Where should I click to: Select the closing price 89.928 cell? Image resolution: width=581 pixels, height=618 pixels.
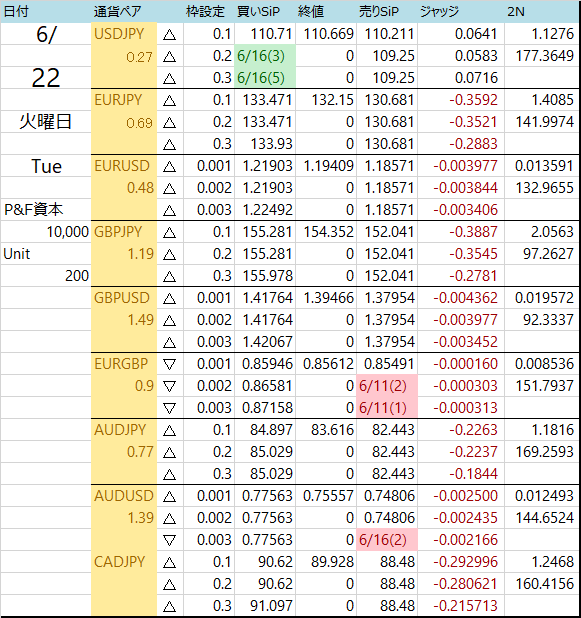click(x=326, y=562)
